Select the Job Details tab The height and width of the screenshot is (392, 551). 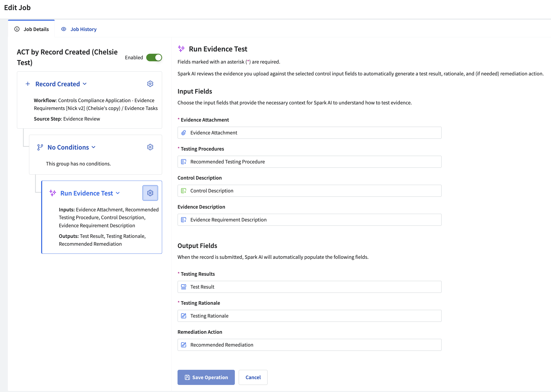click(x=36, y=29)
